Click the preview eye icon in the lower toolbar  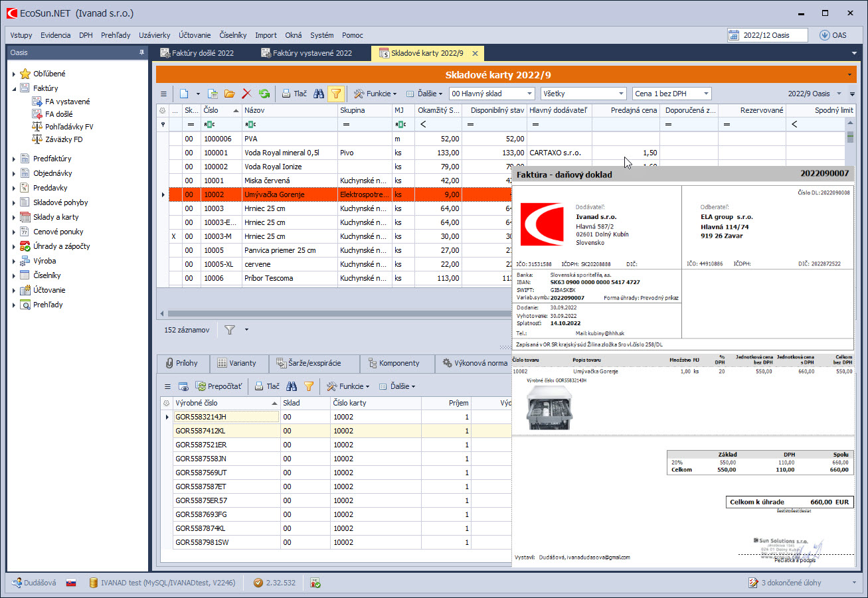(x=183, y=386)
